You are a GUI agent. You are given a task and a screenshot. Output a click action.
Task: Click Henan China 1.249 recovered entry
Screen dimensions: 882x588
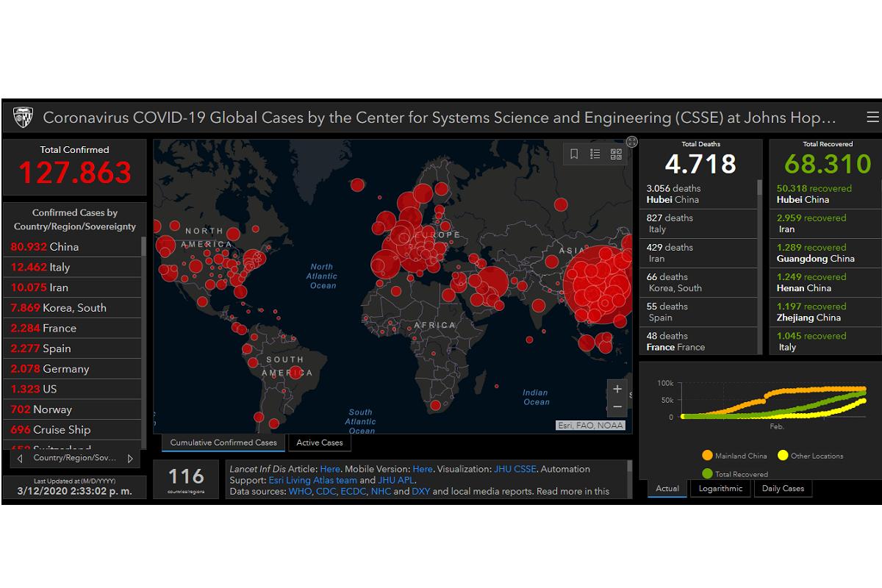click(825, 282)
